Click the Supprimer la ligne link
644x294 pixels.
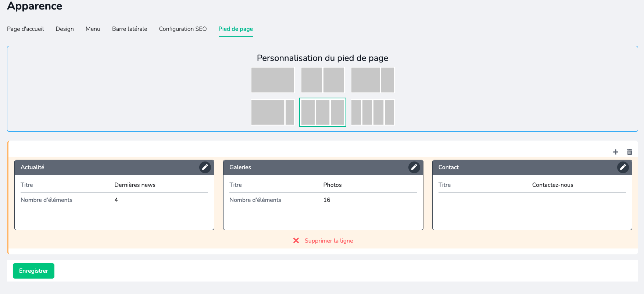tap(329, 241)
